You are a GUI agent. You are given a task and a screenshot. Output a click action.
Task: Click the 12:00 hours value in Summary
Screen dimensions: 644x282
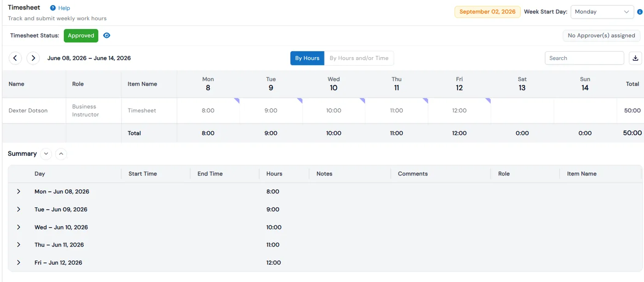(x=274, y=263)
